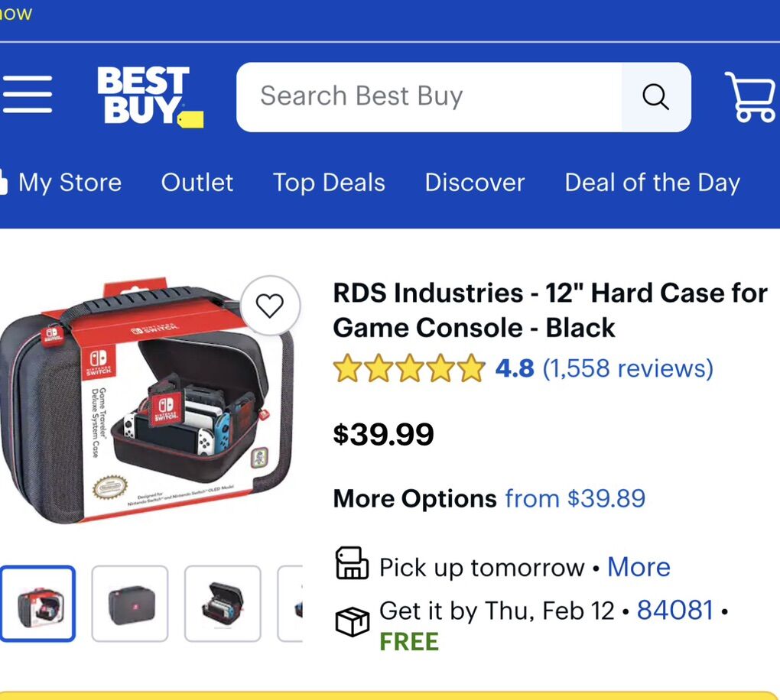Save product with the heart icon
Viewport: 780px width, 700px height.
(x=269, y=306)
